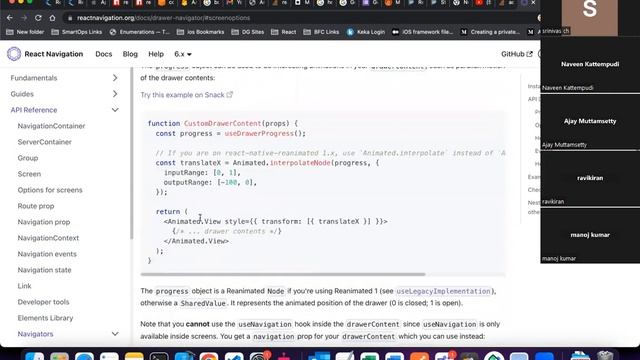
Task: Click the sidebar vertical scrollbar
Action: coord(131,153)
